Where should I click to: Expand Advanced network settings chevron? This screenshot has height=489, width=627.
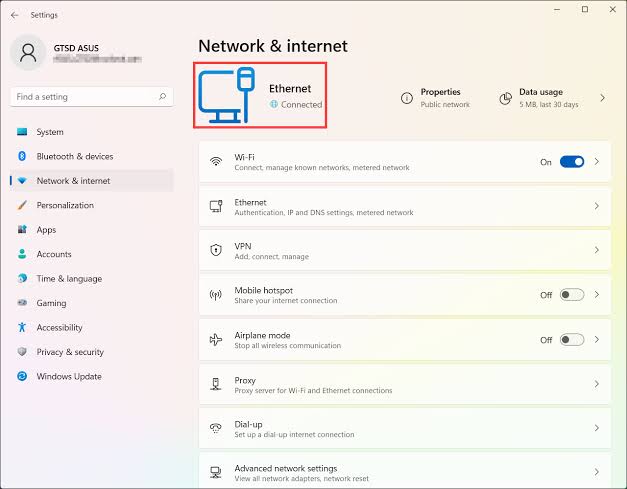[597, 472]
